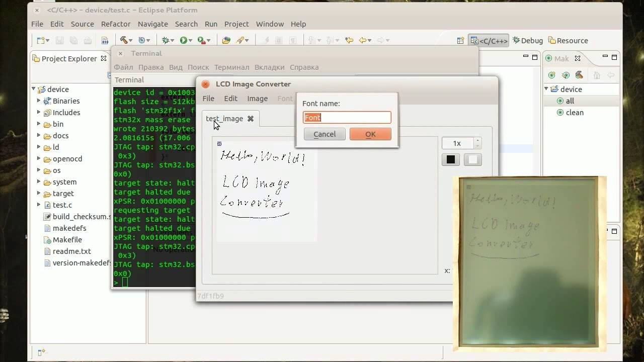Select Makefile in Project Explorer
The width and height of the screenshot is (644, 362).
67,240
